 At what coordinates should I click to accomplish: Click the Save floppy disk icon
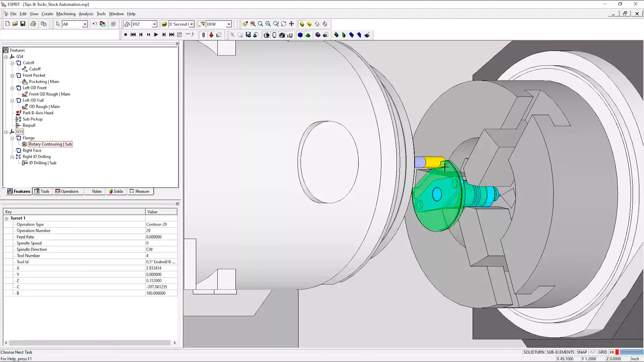(x=23, y=24)
